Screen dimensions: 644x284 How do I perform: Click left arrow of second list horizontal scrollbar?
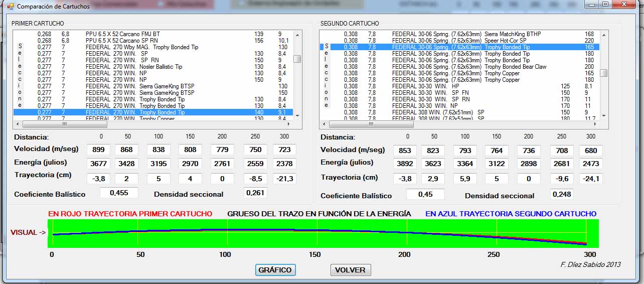click(x=324, y=123)
